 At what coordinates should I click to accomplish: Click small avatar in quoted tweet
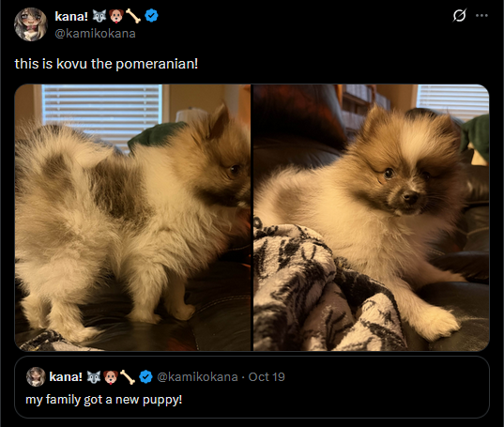36,376
